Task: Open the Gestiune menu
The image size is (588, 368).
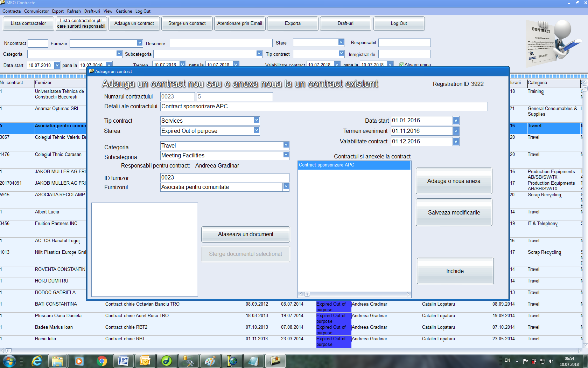Action: click(124, 11)
